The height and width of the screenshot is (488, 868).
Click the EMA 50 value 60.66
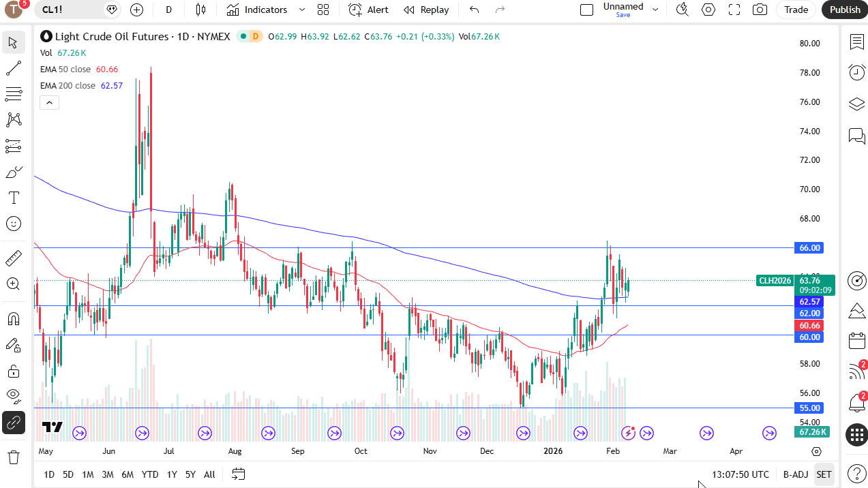pyautogui.click(x=107, y=70)
